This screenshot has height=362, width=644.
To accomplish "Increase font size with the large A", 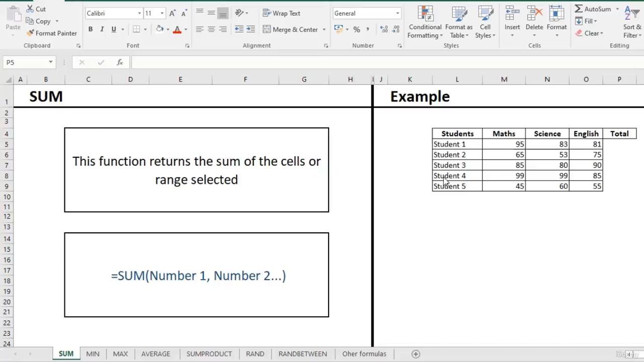I will (173, 13).
